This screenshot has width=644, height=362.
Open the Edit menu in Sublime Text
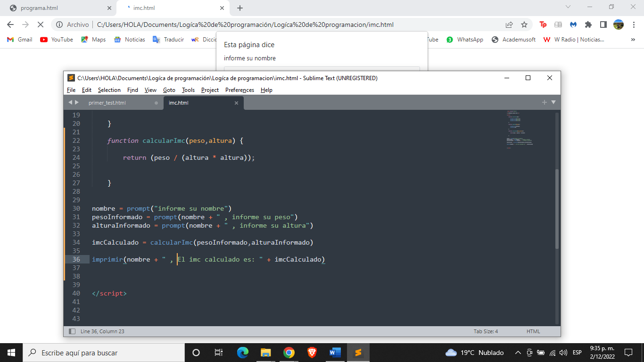[87, 90]
